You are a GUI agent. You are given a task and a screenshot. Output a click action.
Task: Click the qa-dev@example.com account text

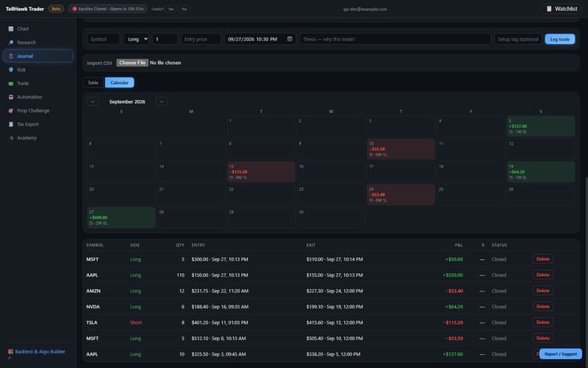pos(365,9)
